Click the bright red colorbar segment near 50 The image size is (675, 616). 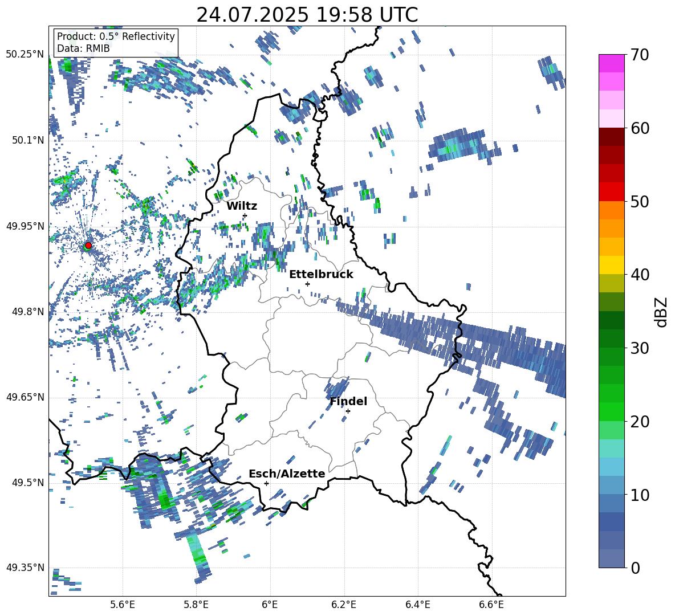(611, 192)
